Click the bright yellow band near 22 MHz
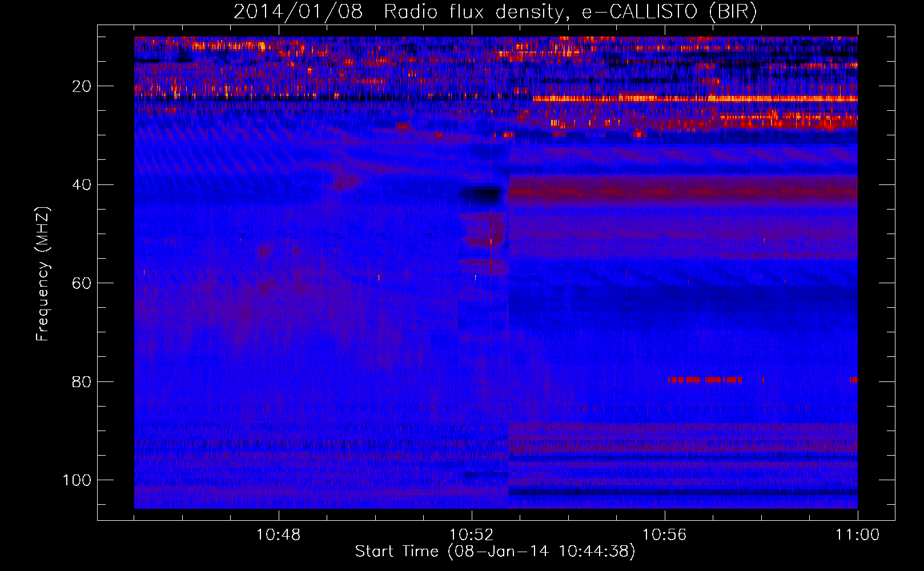Image resolution: width=924 pixels, height=571 pixels. pyautogui.click(x=695, y=99)
